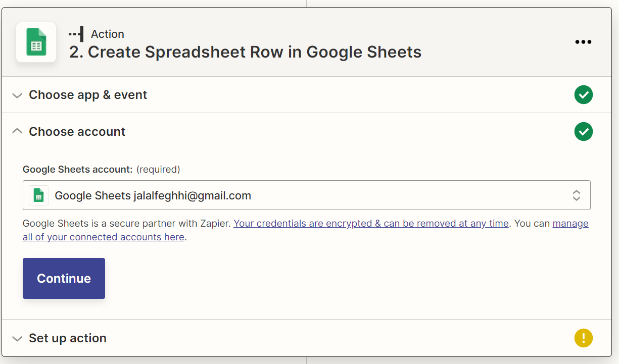Viewport: 619px width, 364px height.
Task: Open the credentials are encrypted link
Action: tap(371, 224)
